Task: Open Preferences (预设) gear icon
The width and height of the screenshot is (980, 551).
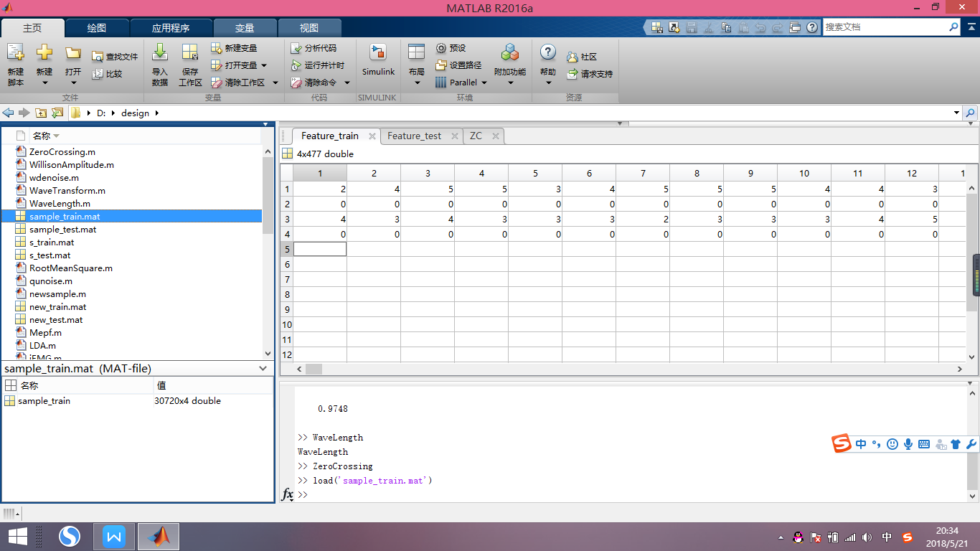Action: (x=441, y=48)
